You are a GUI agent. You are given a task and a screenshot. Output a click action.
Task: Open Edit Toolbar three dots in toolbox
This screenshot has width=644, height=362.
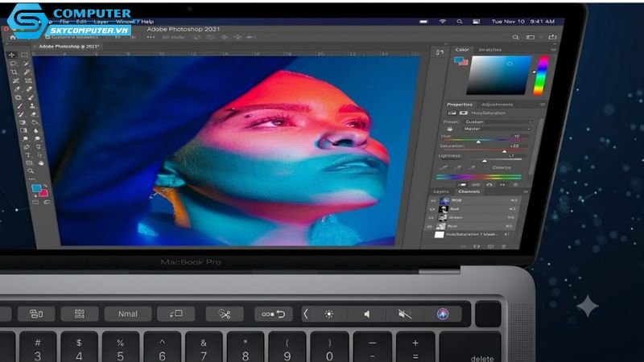click(31, 179)
